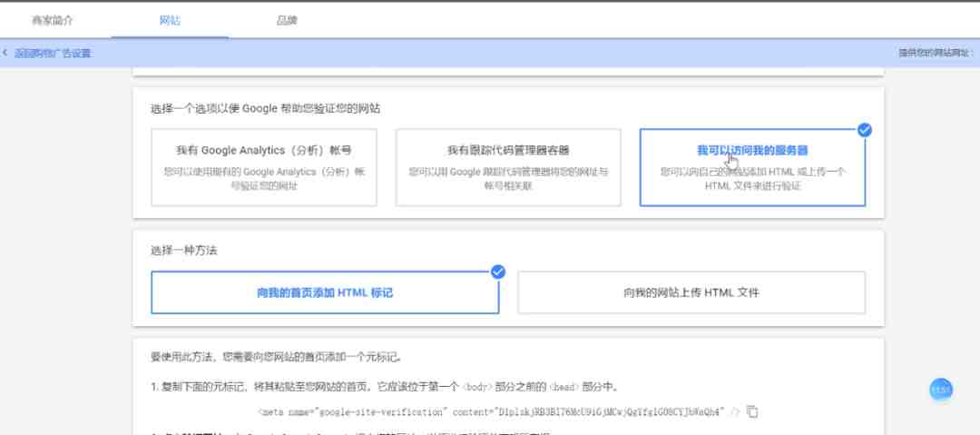Viewport: 980px width, 435px height.
Task: Select the 我可以访问我的服务器 option card
Action: [x=752, y=167]
